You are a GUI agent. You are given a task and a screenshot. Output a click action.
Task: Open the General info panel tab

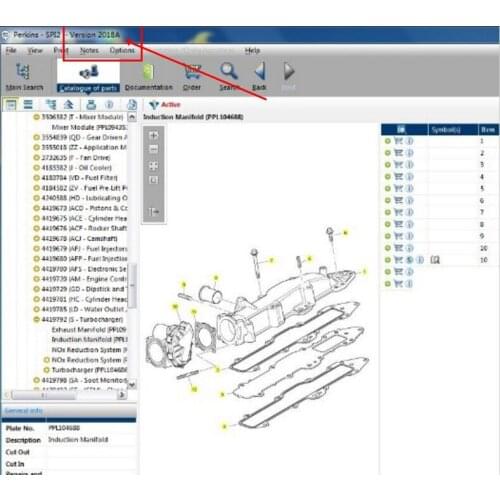click(x=24, y=411)
